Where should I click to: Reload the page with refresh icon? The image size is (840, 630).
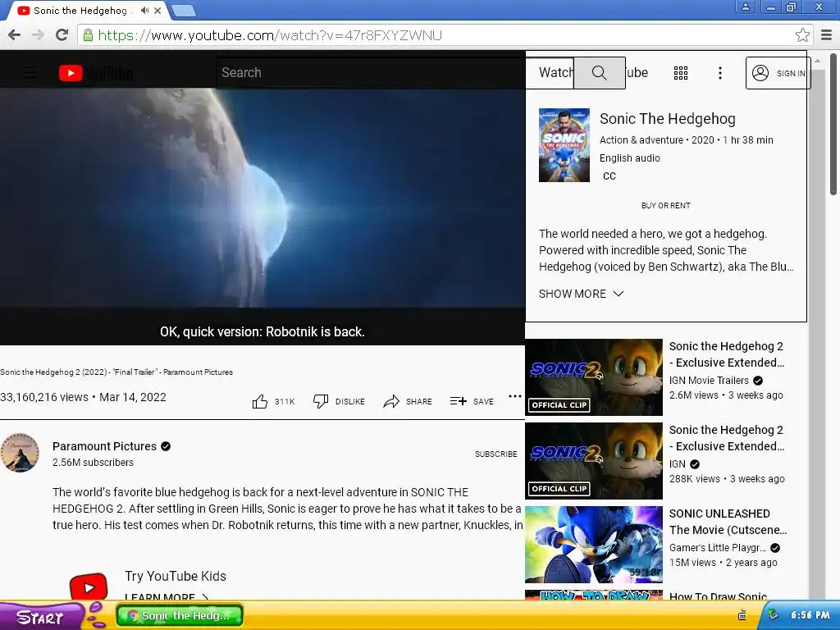(62, 34)
